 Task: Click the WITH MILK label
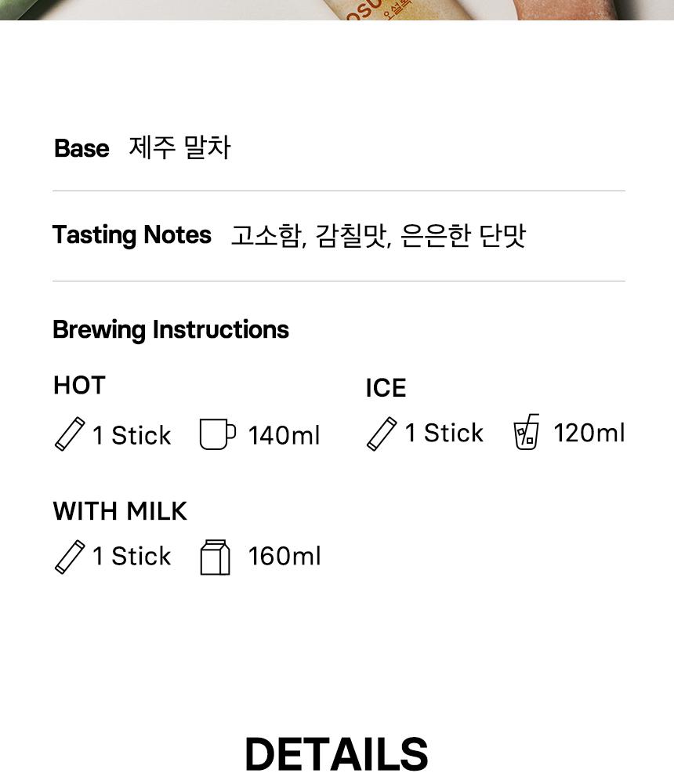120,511
